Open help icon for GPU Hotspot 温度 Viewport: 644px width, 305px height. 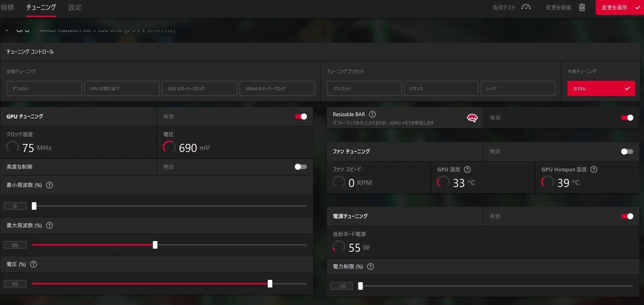coord(594,169)
